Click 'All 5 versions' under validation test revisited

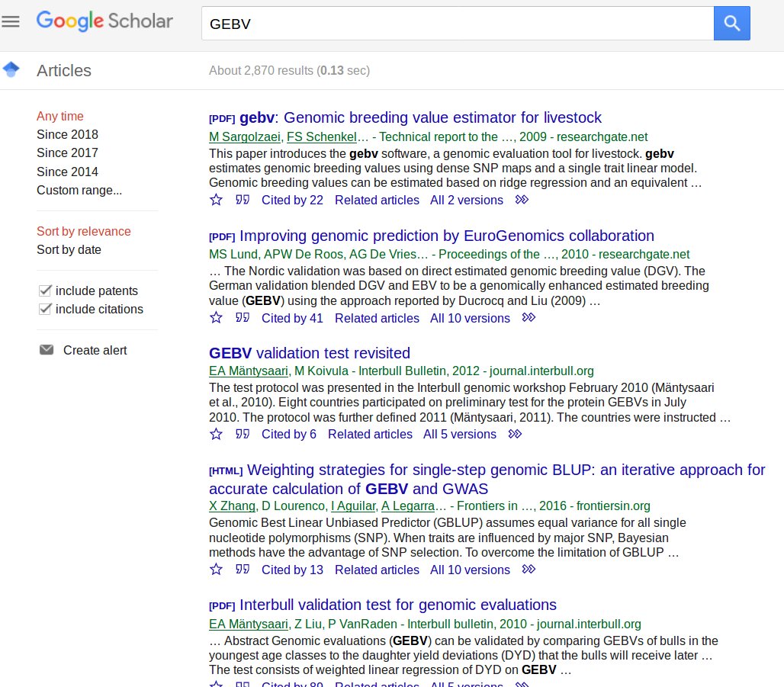pyautogui.click(x=460, y=434)
